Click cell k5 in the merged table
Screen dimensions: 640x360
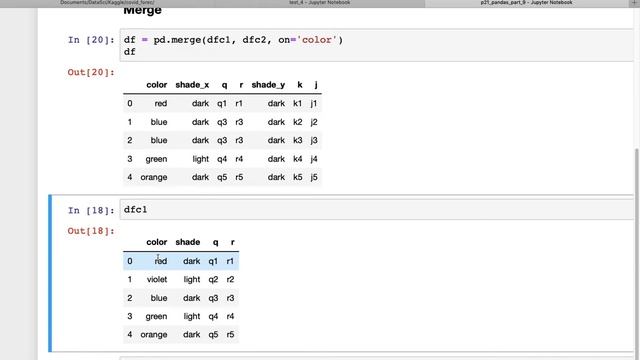(x=298, y=178)
